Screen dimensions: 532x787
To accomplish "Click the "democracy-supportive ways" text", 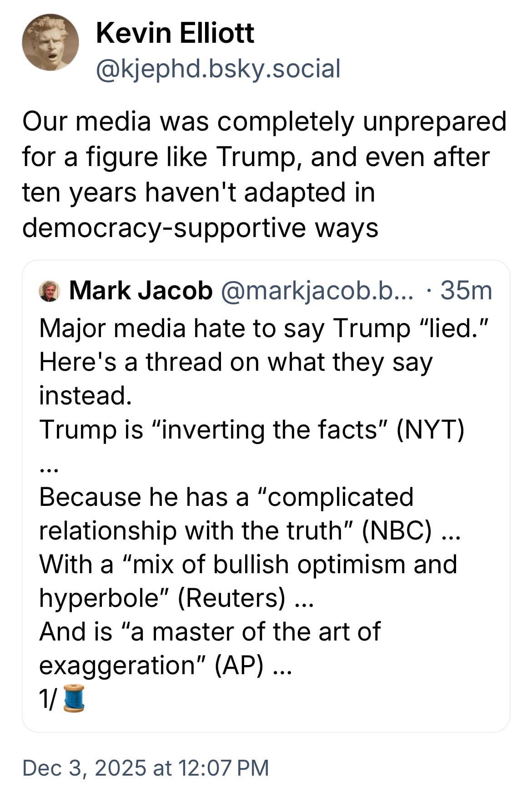I will [200, 227].
